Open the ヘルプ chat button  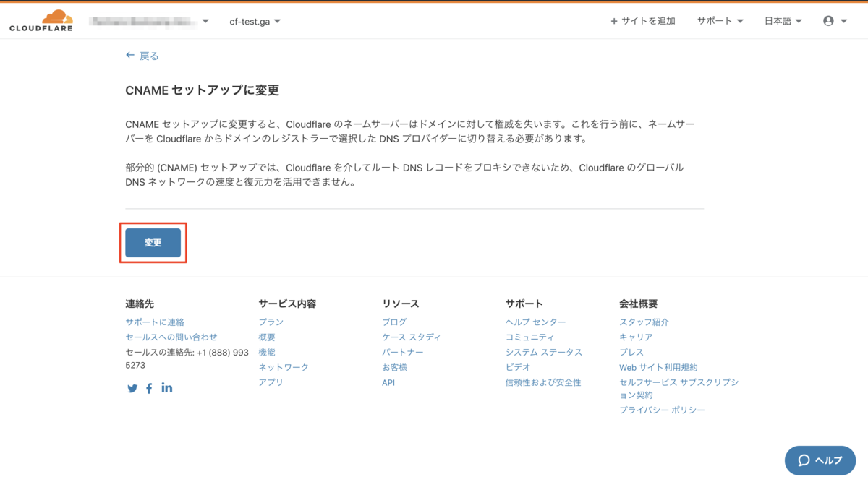click(820, 460)
